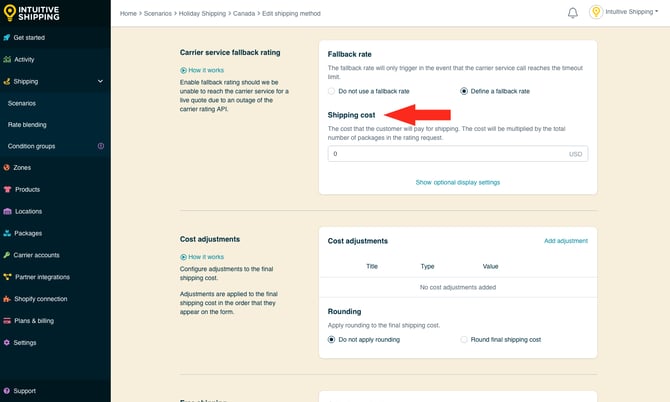The image size is (670, 402).
Task: Select Round final shipping cost option
Action: click(x=464, y=340)
